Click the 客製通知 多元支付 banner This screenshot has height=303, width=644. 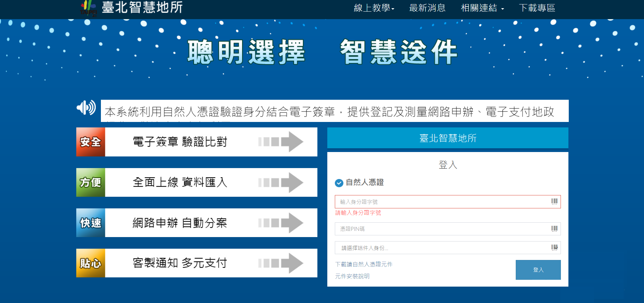pyautogui.click(x=197, y=263)
